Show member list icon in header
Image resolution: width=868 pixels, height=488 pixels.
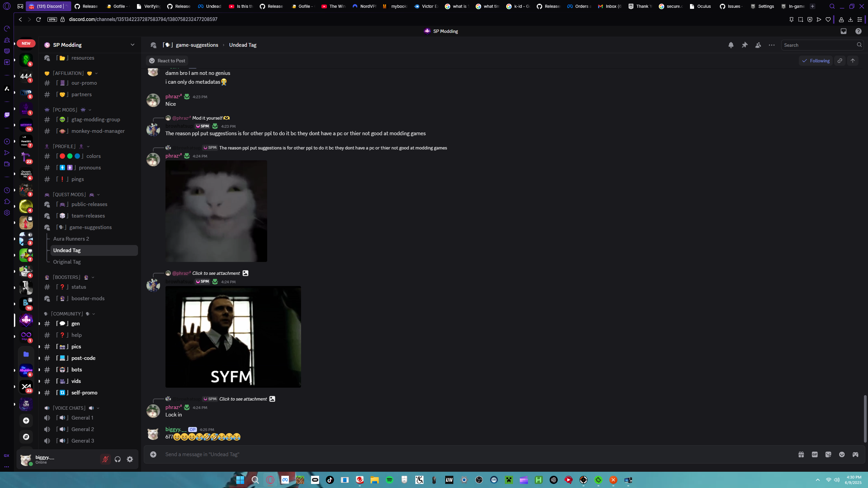point(758,45)
